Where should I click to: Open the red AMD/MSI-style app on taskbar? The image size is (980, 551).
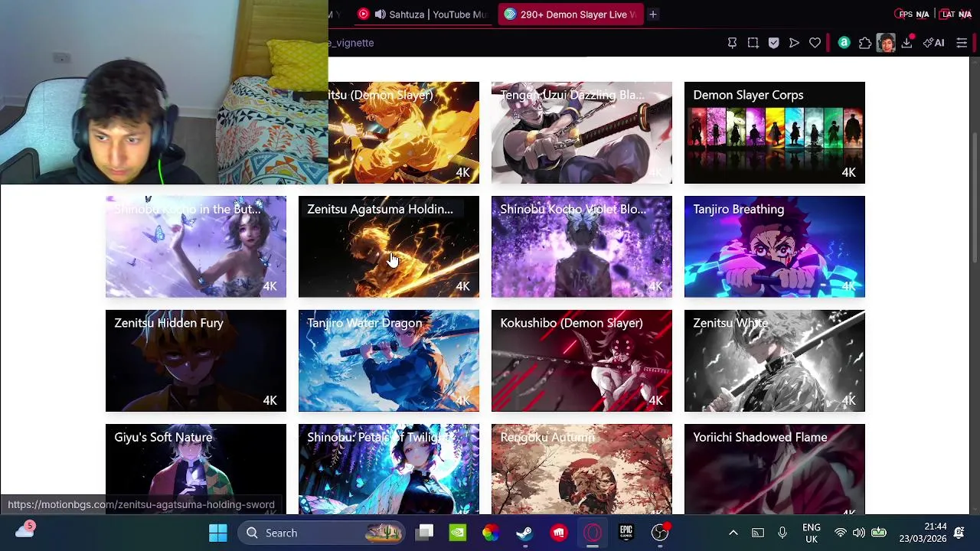point(559,533)
